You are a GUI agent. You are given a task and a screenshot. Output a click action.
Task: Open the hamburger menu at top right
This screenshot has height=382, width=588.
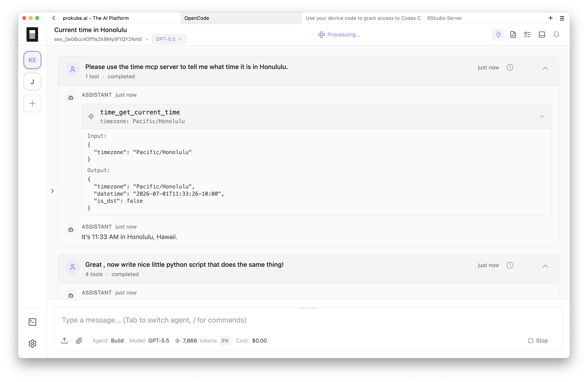[x=562, y=18]
